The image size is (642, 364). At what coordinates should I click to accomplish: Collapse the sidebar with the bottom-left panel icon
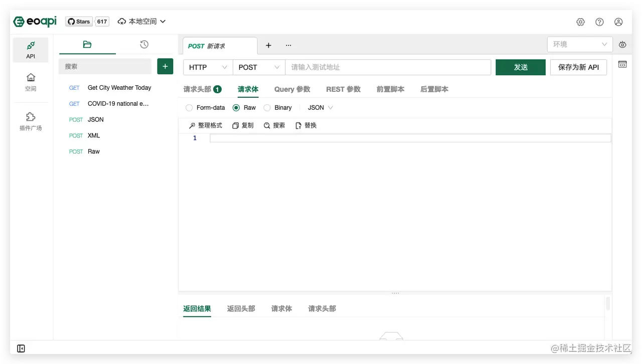pos(21,348)
